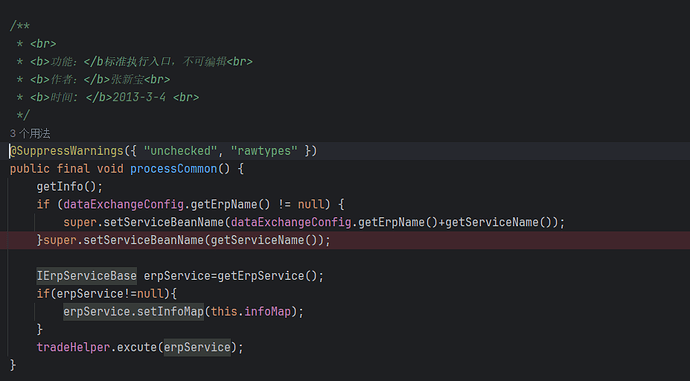Screen dimensions: 690x381
Task: Click the IErpServiceBase type name
Action: point(87,276)
